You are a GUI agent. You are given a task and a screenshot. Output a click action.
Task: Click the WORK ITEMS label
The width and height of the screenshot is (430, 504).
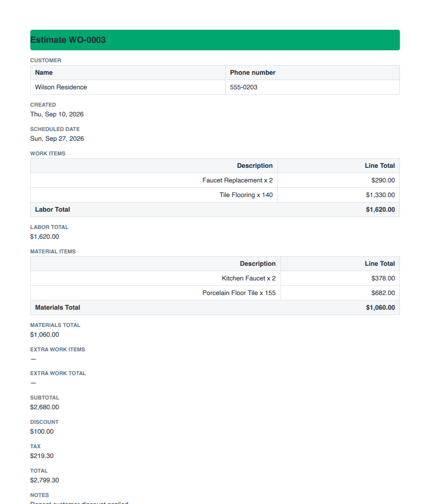coord(48,154)
